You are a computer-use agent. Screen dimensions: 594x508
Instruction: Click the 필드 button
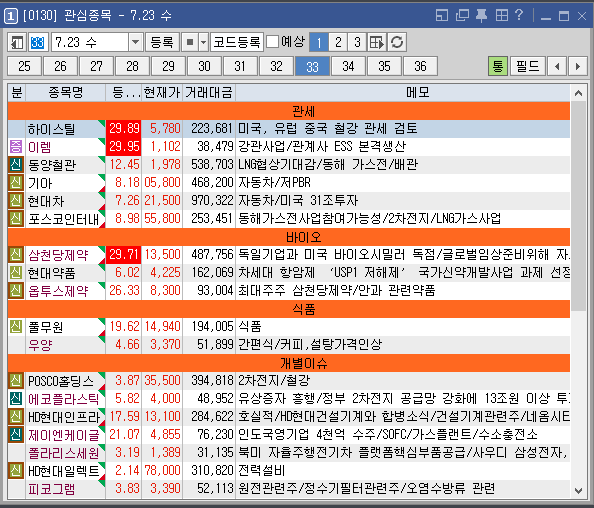pos(527,66)
